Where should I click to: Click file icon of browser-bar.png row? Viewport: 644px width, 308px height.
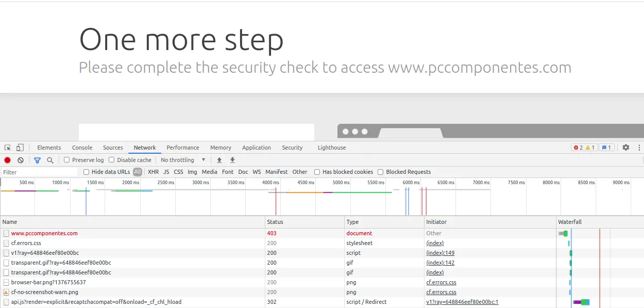[6, 282]
